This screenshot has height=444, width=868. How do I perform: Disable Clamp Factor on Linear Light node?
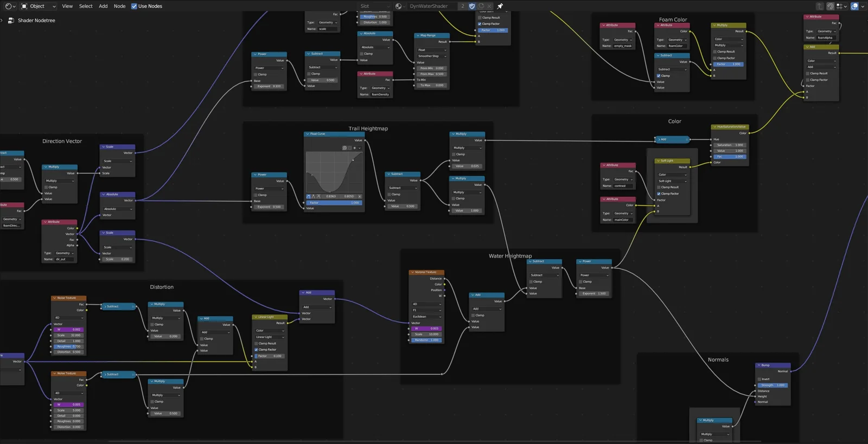[256, 350]
